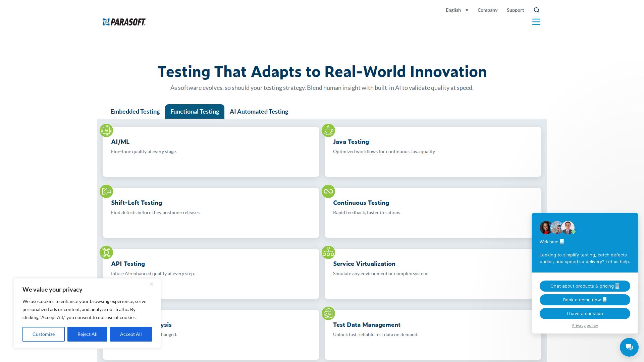Click the Continuous Testing infinity icon
Image resolution: width=644 pixels, height=362 pixels.
pos(328,191)
